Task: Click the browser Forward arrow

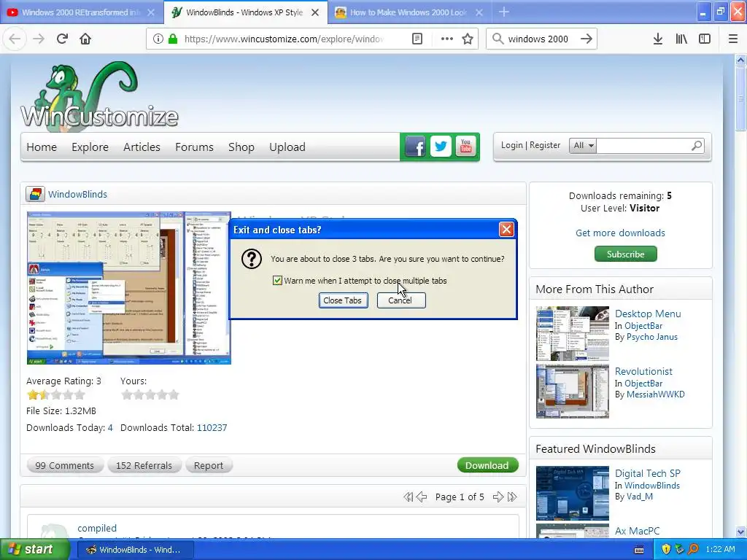Action: coord(39,39)
